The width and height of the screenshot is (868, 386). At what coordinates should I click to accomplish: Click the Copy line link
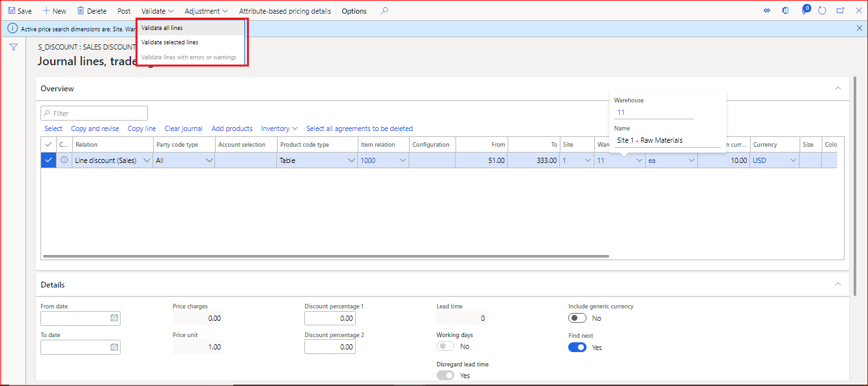click(141, 128)
